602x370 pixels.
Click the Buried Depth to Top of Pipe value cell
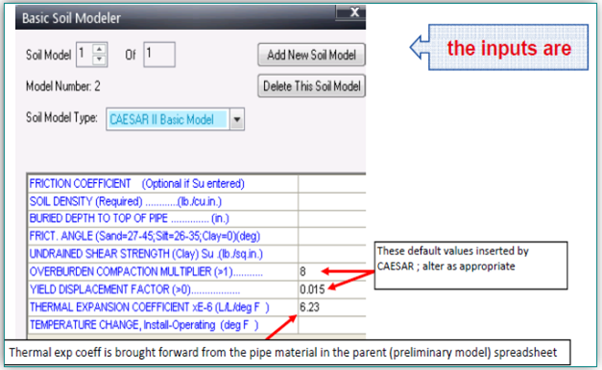[x=332, y=218]
